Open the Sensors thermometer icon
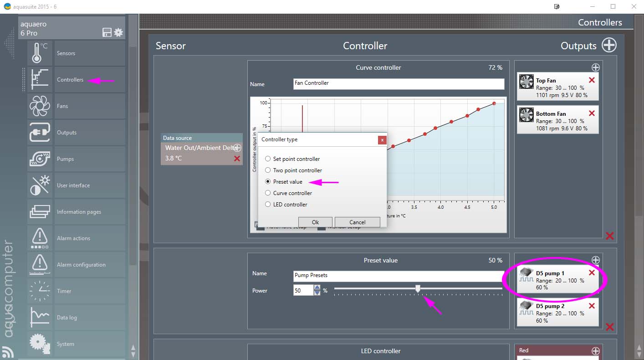Image resolution: width=644 pixels, height=360 pixels. [40, 53]
